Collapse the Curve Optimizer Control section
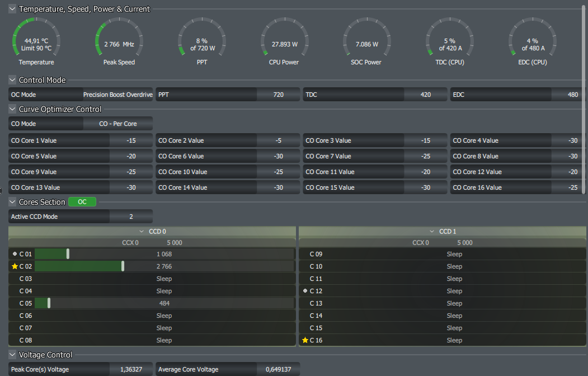588x376 pixels. (12, 109)
